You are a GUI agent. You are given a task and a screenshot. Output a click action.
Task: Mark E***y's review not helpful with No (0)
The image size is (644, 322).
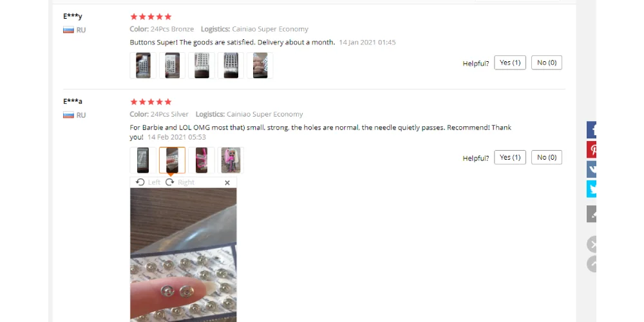click(547, 63)
